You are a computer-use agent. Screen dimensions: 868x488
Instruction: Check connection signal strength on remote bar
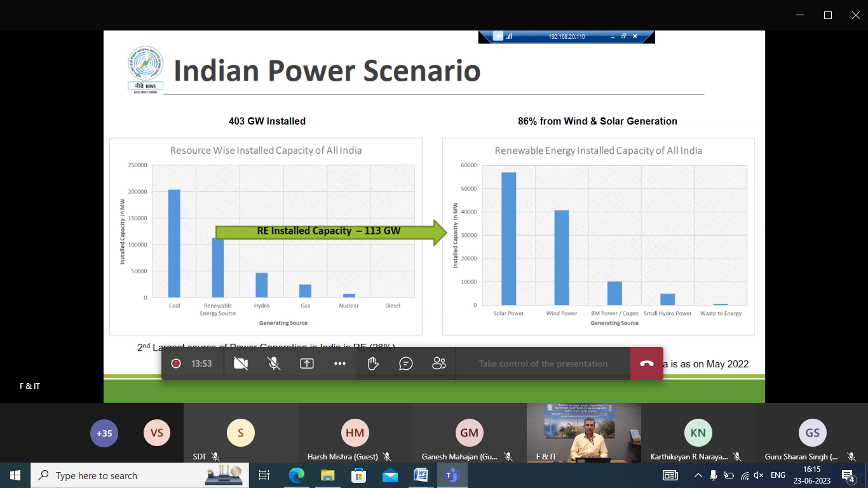coord(510,36)
